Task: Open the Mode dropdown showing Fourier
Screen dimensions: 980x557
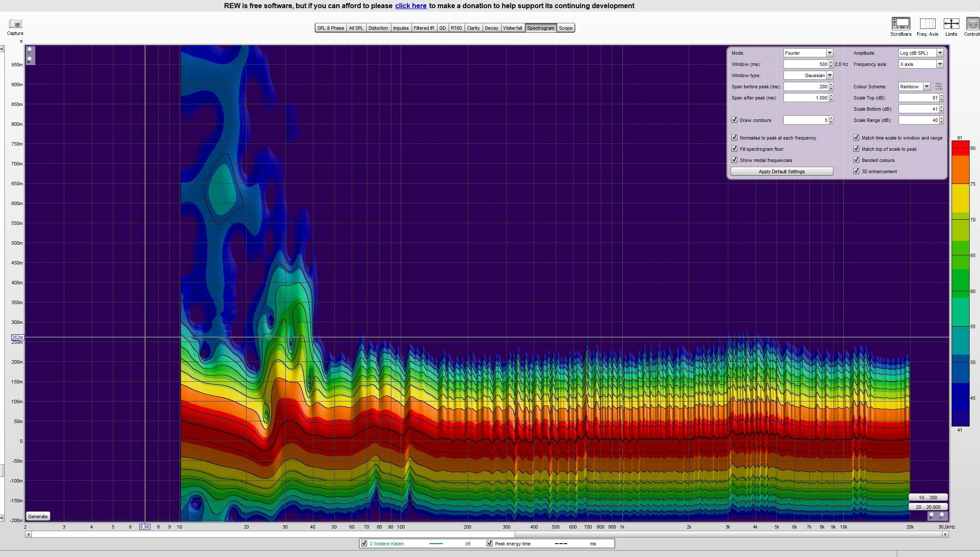Action: pos(808,53)
